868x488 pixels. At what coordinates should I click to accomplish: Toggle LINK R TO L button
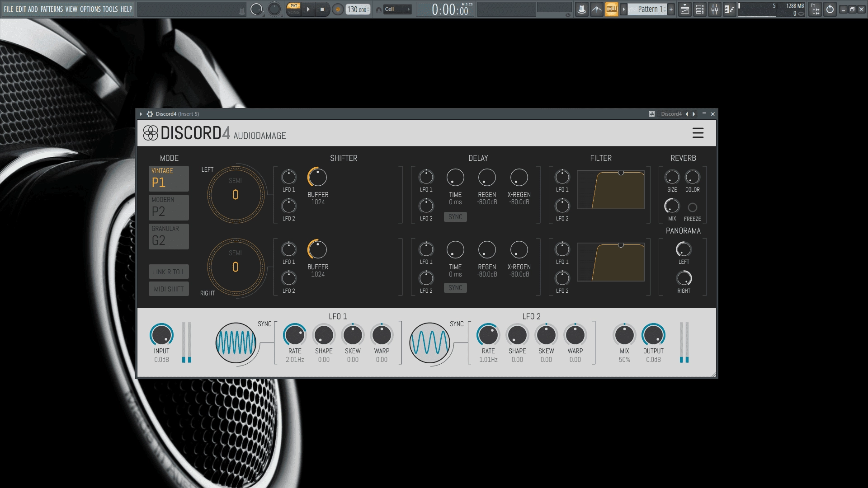click(169, 272)
